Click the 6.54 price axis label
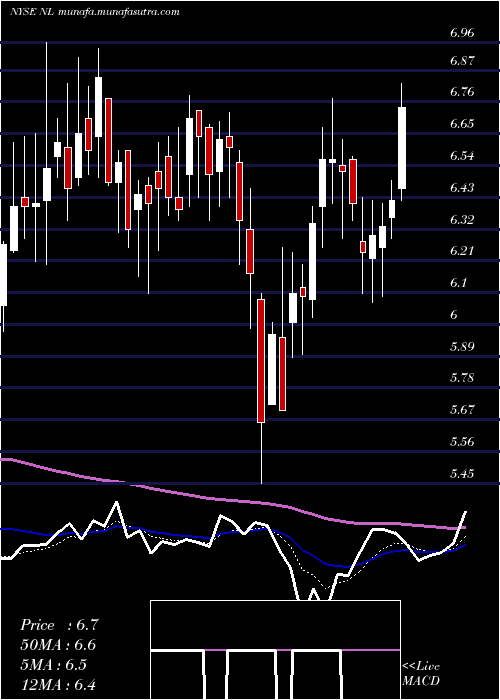This screenshot has width=500, height=700. tap(462, 156)
